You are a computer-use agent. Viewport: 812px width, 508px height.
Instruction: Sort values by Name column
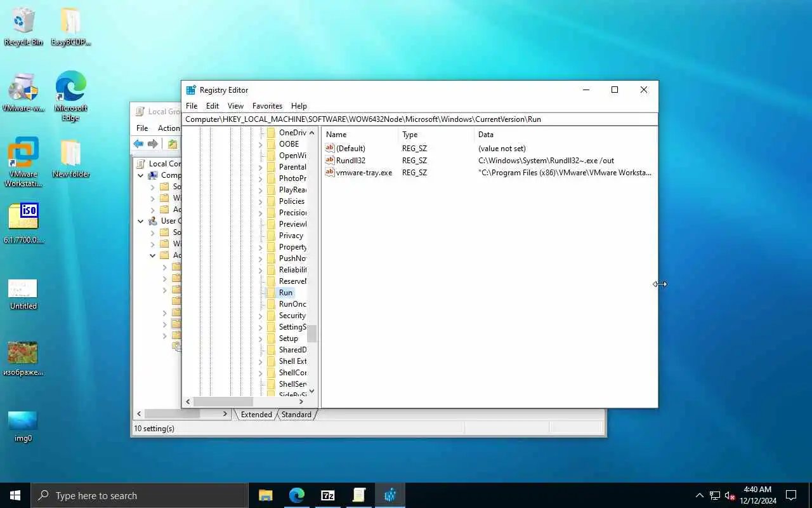click(360, 135)
